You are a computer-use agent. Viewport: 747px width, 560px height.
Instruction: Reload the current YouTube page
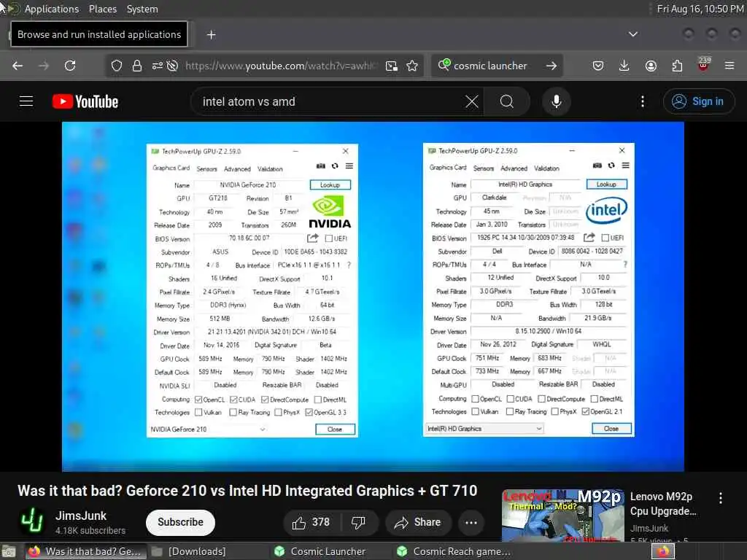click(70, 66)
